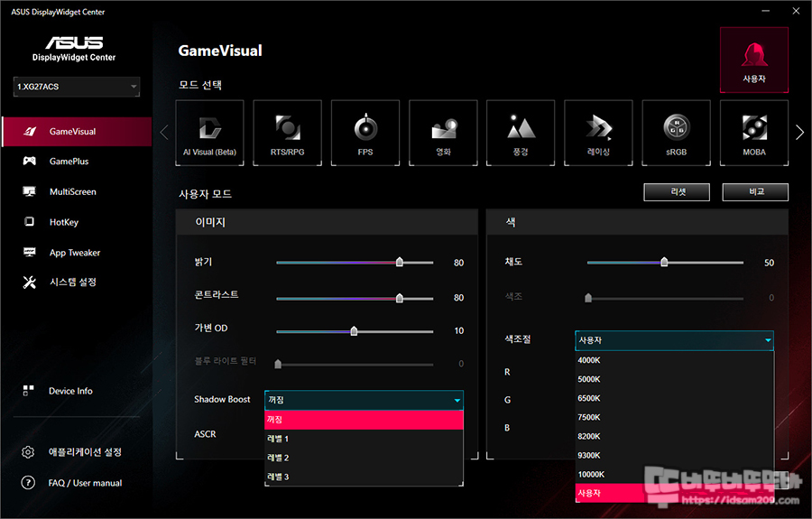Screen dimensions: 812x519
Task: Show previous modes with left arrow
Action: click(x=164, y=133)
